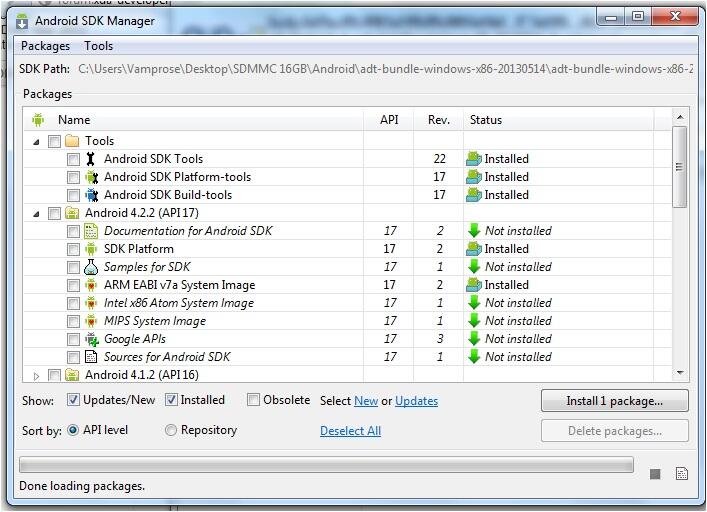Check the Intel x86 Atom System Image box
The image size is (707, 512).
(73, 303)
